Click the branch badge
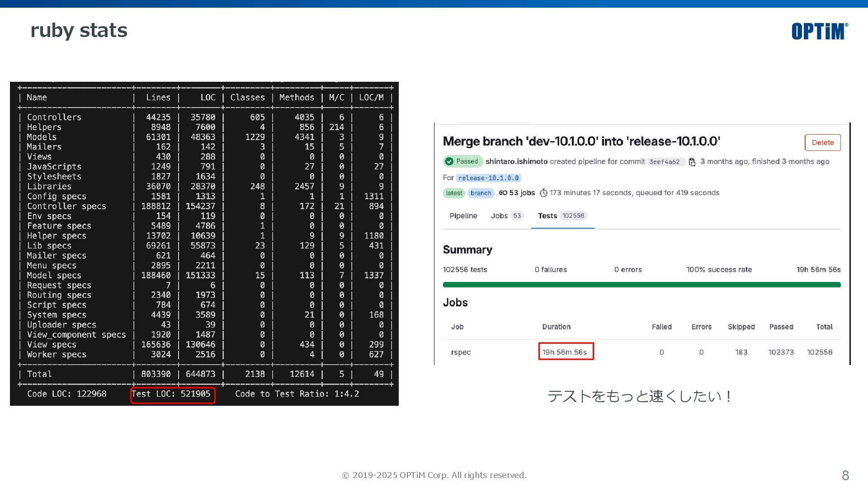This screenshot has width=868, height=488. (481, 193)
